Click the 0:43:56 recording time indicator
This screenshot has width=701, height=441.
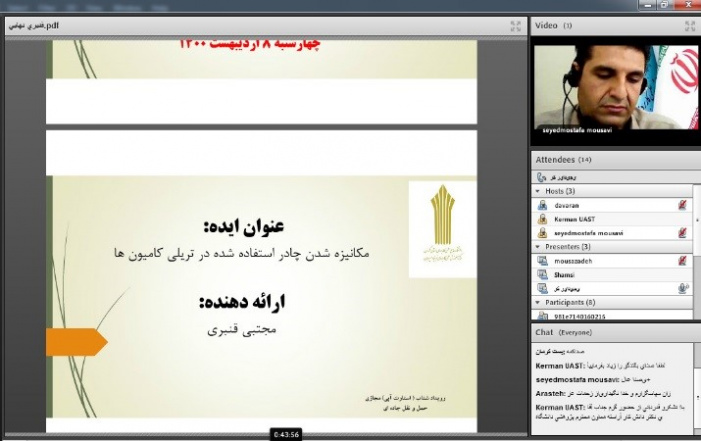click(x=286, y=433)
